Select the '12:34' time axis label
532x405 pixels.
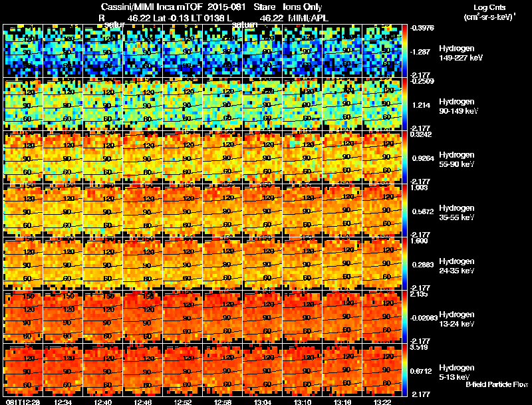[x=63, y=402]
